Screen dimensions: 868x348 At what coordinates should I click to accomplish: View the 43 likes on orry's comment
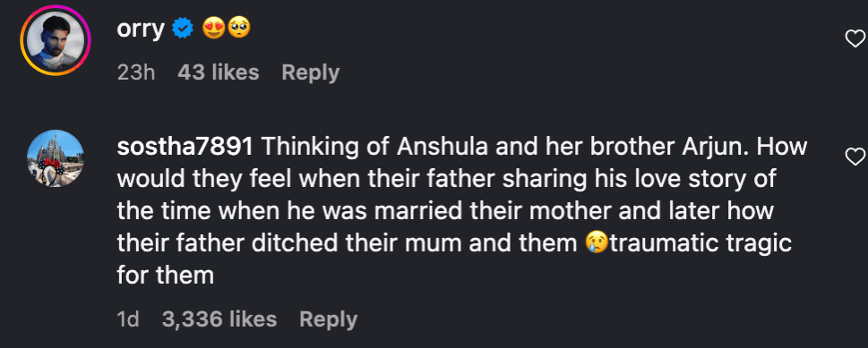click(x=218, y=72)
